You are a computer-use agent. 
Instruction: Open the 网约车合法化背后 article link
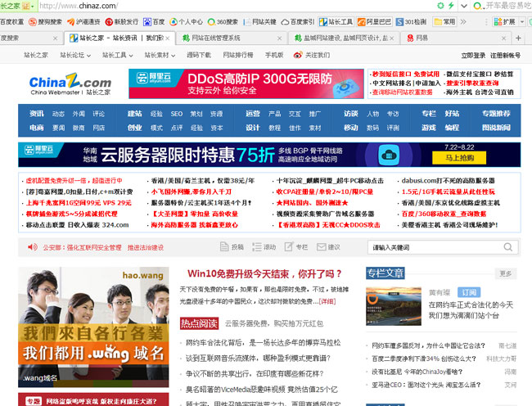click(x=263, y=343)
